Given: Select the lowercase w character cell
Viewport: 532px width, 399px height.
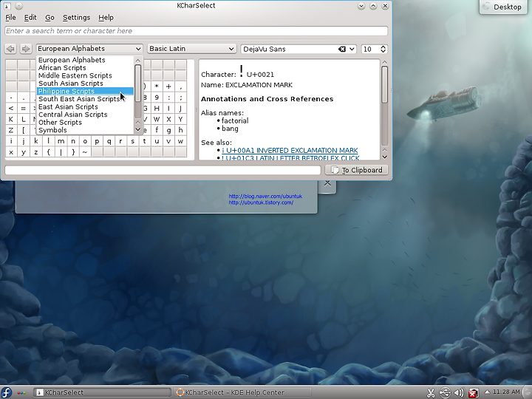Looking at the screenshot, I should [180, 141].
